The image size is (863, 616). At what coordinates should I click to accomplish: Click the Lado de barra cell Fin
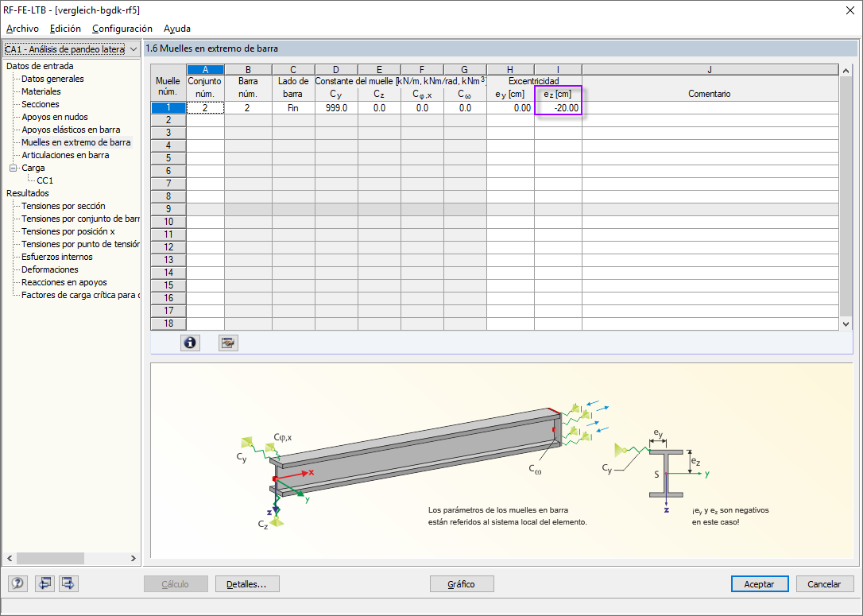(293, 108)
